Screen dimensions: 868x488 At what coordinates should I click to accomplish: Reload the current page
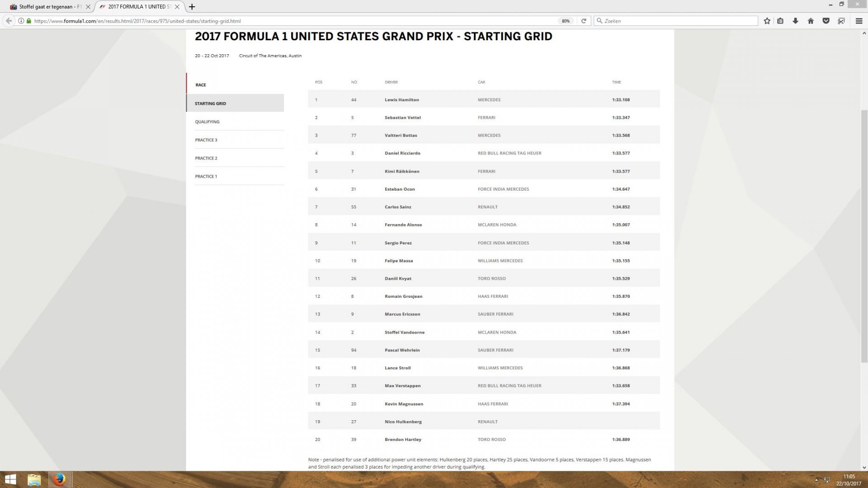coord(584,21)
